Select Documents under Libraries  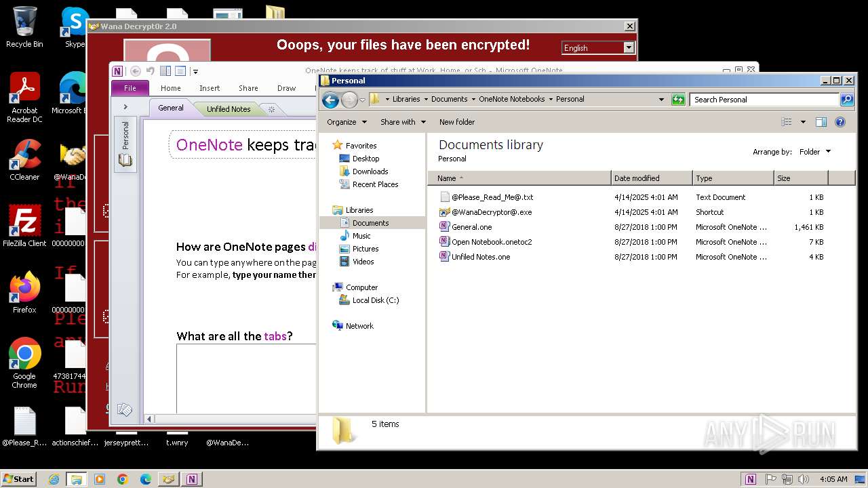[370, 223]
